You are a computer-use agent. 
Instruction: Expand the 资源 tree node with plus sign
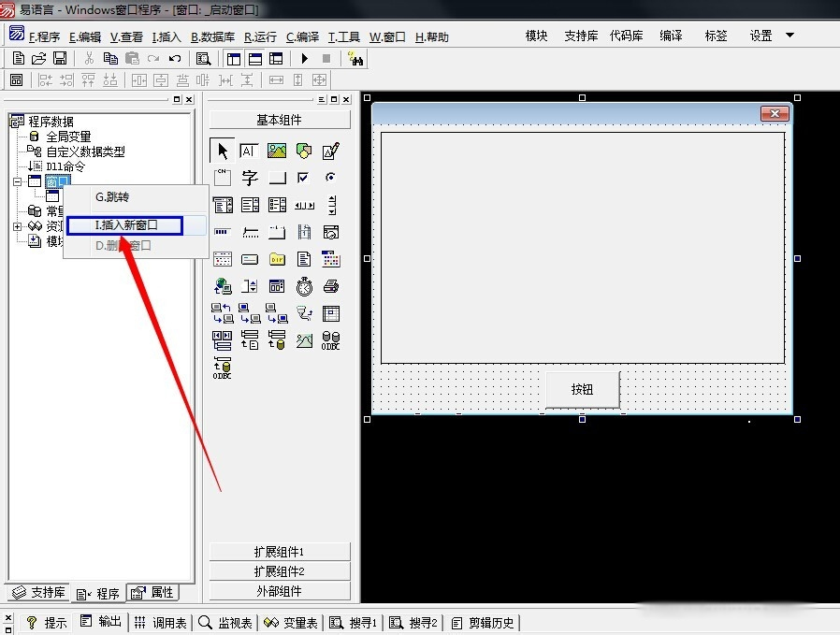coord(18,226)
